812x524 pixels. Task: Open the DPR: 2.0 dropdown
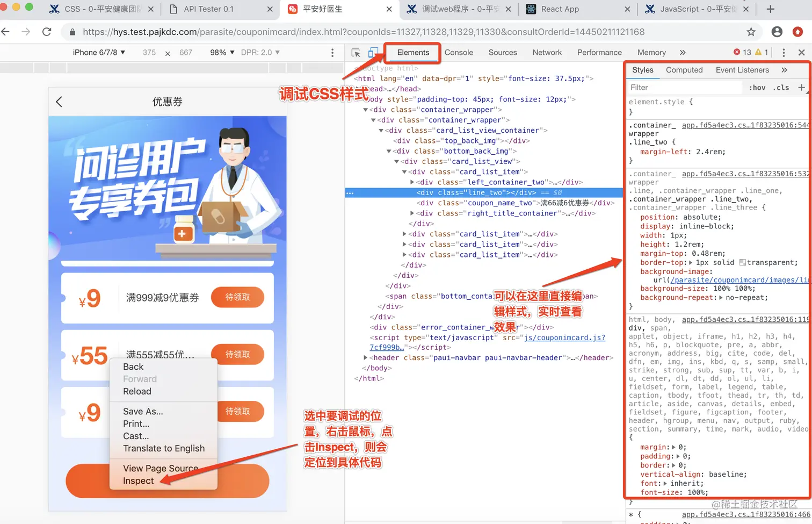[x=260, y=53]
